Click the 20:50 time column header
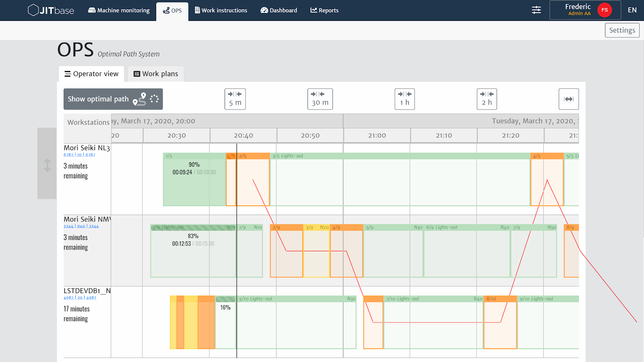Viewport: 644px width, 362px height. (310, 136)
